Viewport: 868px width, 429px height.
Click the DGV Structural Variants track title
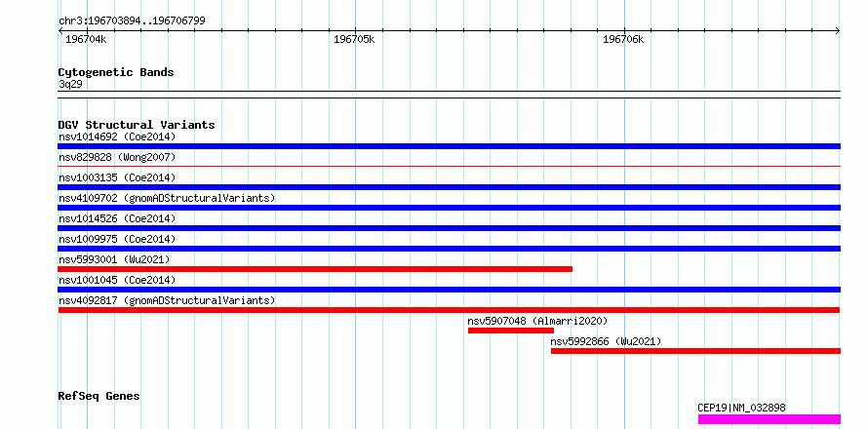click(x=137, y=125)
